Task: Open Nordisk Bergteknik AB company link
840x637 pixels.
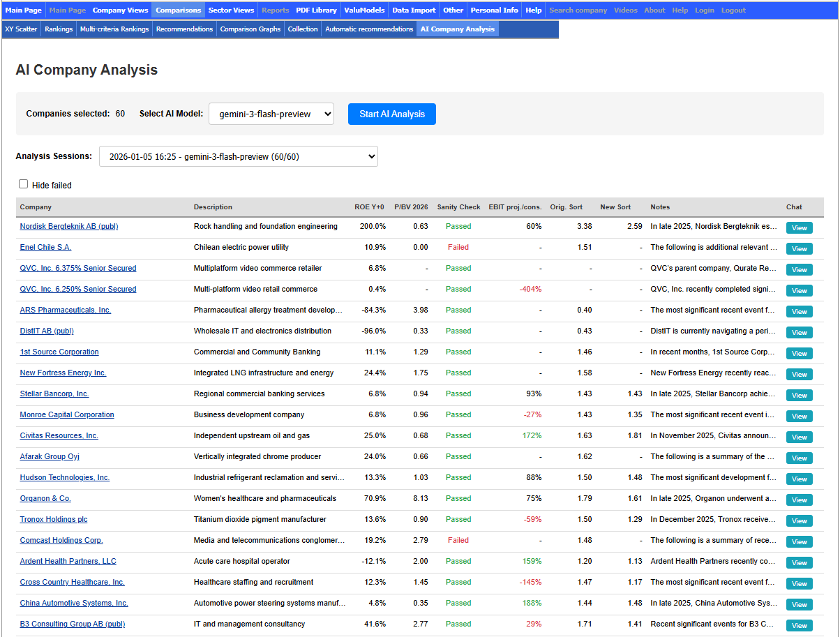Action: (68, 226)
